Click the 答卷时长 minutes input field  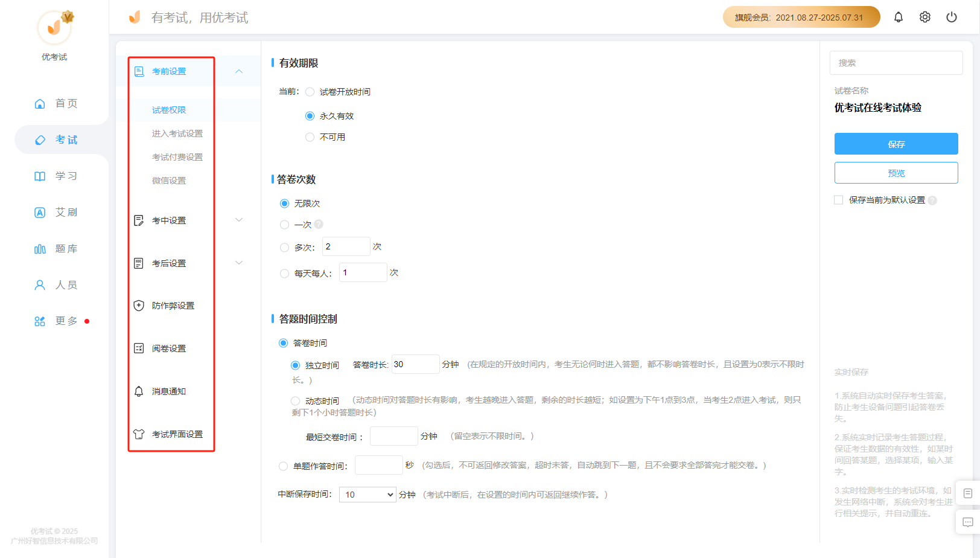(415, 364)
